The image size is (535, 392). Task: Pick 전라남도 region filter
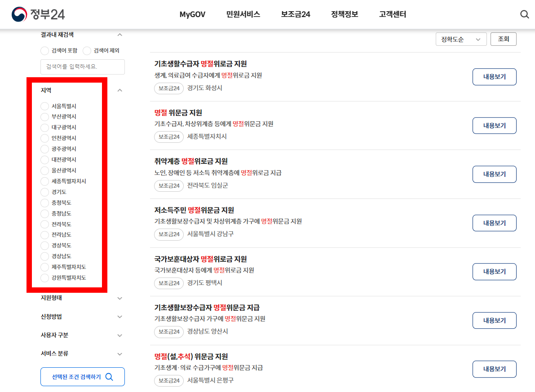[44, 235]
